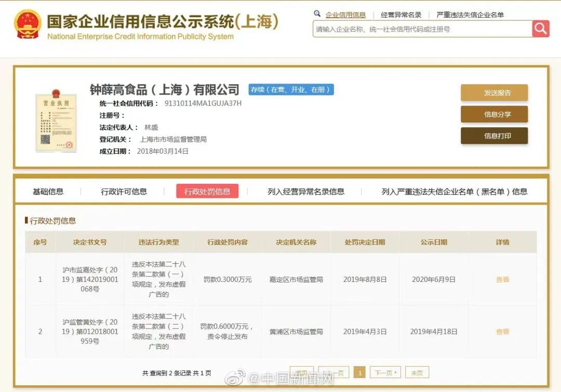
Task: Select the credit code 91310114MA1GUJA37H
Action: (x=203, y=103)
